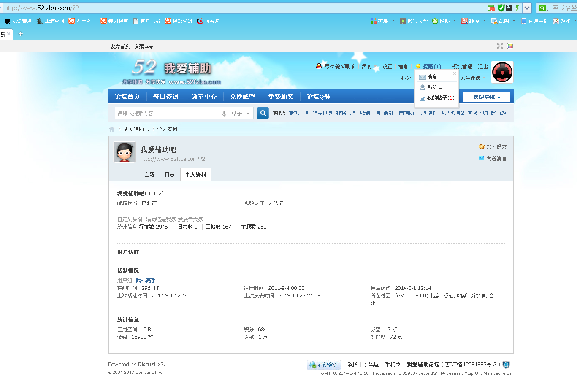Open the 论坛Q群 navigation tab
This screenshot has width=577, height=392.
click(x=318, y=97)
